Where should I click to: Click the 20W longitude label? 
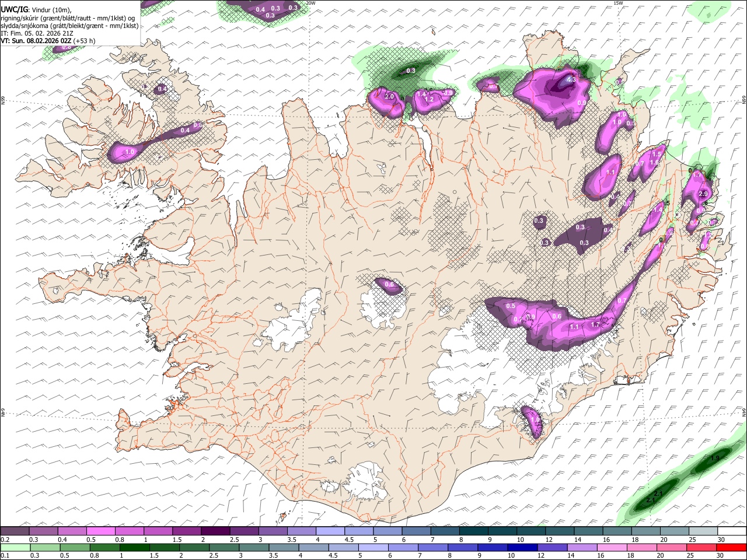pos(310,3)
